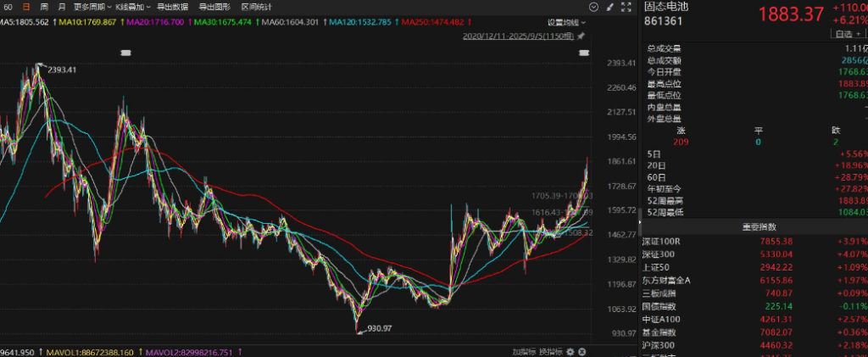
Task: Click the MA120:1532.785 label
Action: [360, 22]
